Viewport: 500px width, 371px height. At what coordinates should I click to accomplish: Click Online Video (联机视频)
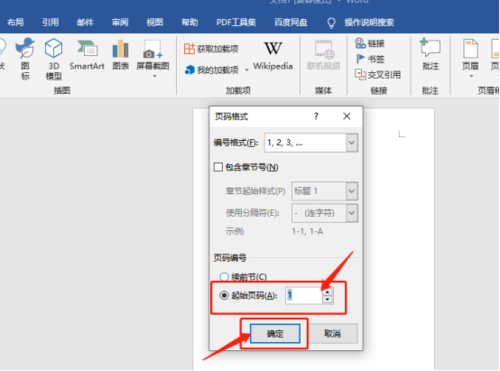(323, 56)
